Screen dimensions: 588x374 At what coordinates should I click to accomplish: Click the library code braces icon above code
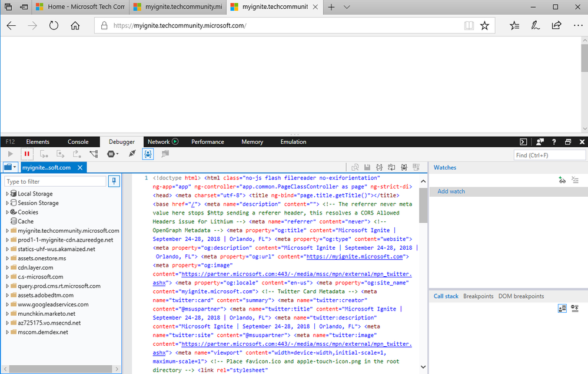click(404, 167)
